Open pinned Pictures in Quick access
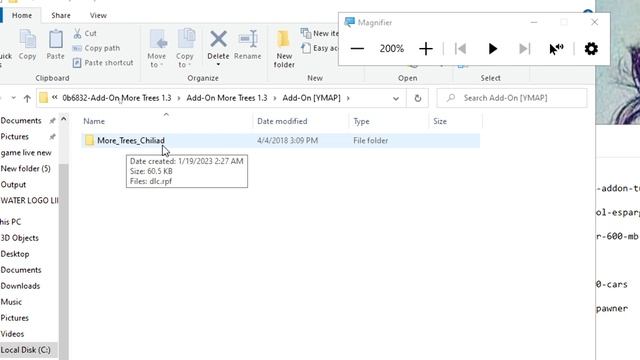This screenshot has height=360, width=640. pyautogui.click(x=15, y=137)
